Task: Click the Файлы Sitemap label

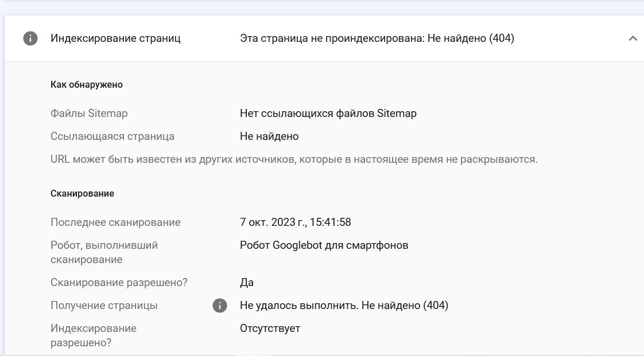Action: pyautogui.click(x=89, y=114)
